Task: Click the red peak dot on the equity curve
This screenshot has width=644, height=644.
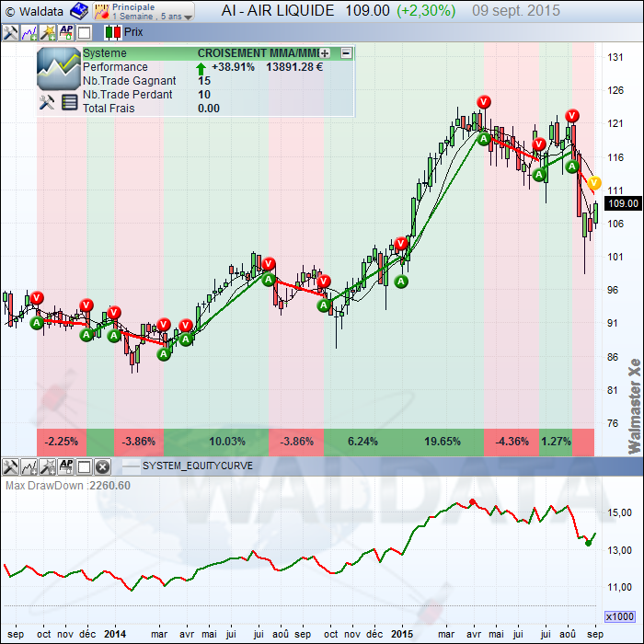Action: click(472, 501)
